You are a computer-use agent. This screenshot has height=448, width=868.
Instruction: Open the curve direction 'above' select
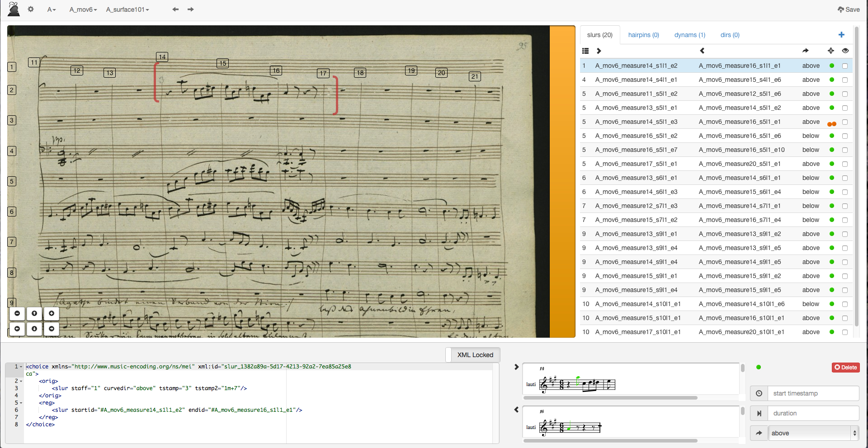(813, 433)
